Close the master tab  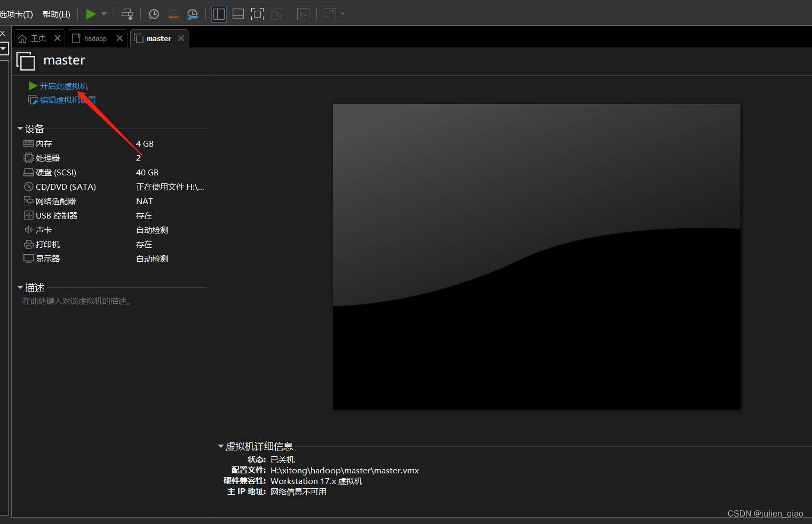(181, 38)
